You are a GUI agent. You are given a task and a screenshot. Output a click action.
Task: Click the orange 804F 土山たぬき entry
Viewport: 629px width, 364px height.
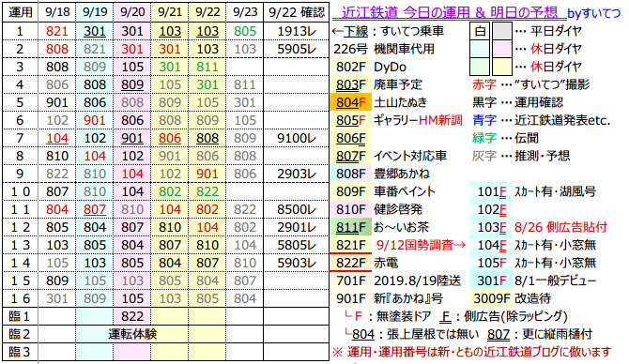click(x=378, y=102)
